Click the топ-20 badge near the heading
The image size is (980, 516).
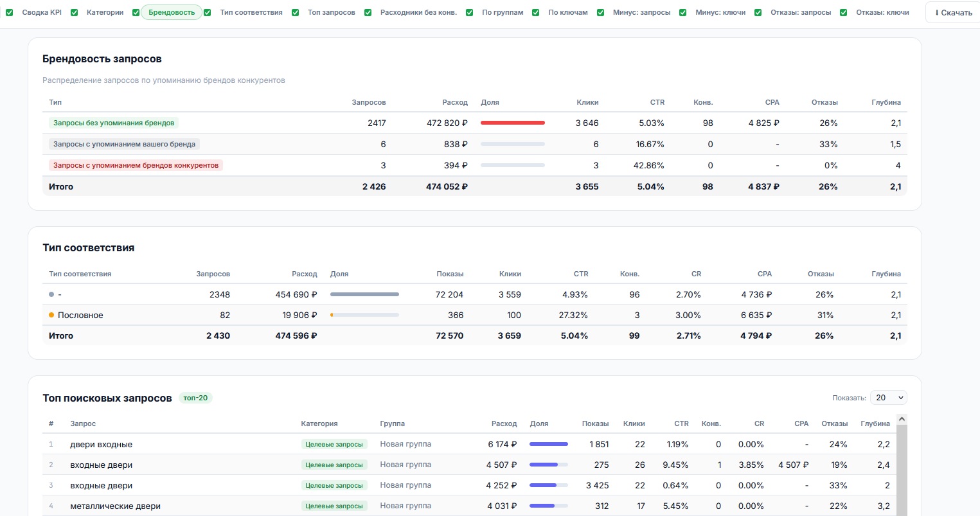(x=195, y=398)
